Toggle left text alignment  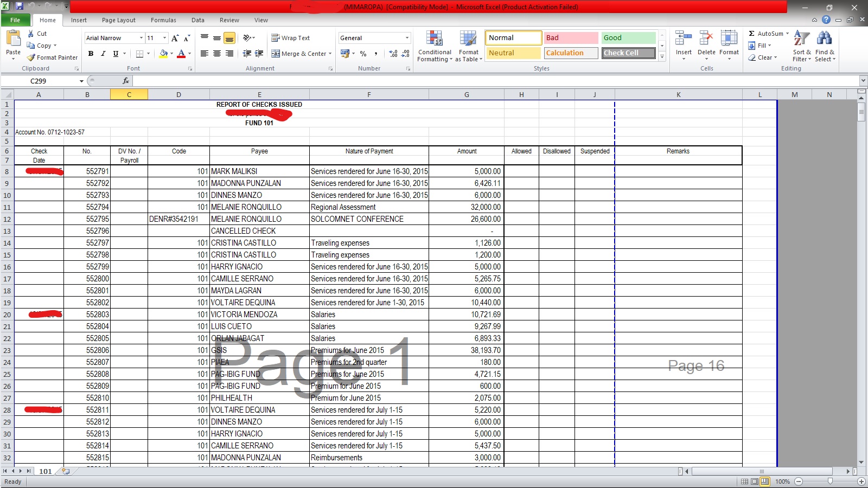pos(205,54)
